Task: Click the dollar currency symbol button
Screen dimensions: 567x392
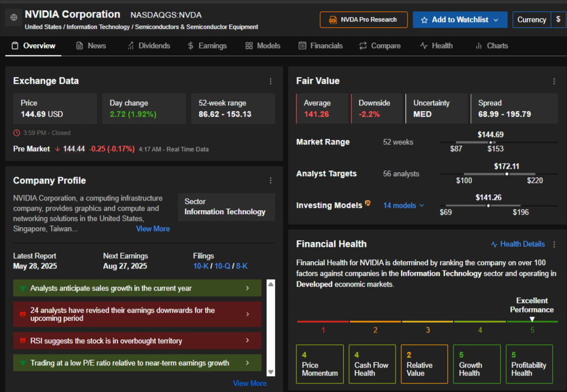Action: pos(558,19)
